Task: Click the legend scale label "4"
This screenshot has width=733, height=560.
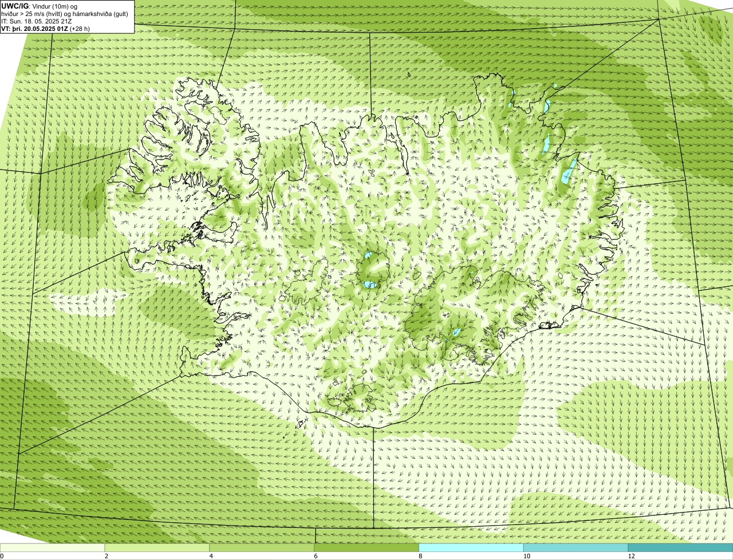Action: [x=211, y=556]
